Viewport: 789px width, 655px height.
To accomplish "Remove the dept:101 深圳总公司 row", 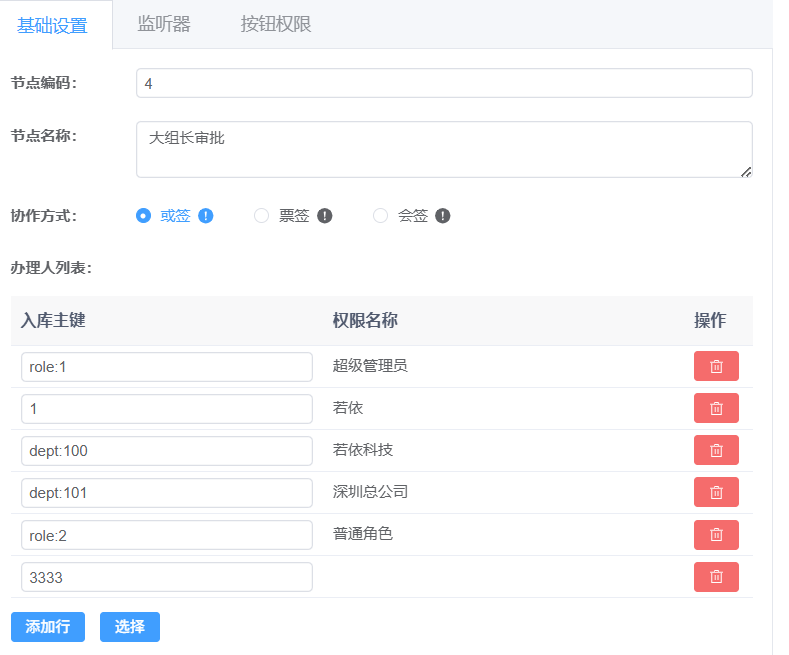I will pos(716,492).
